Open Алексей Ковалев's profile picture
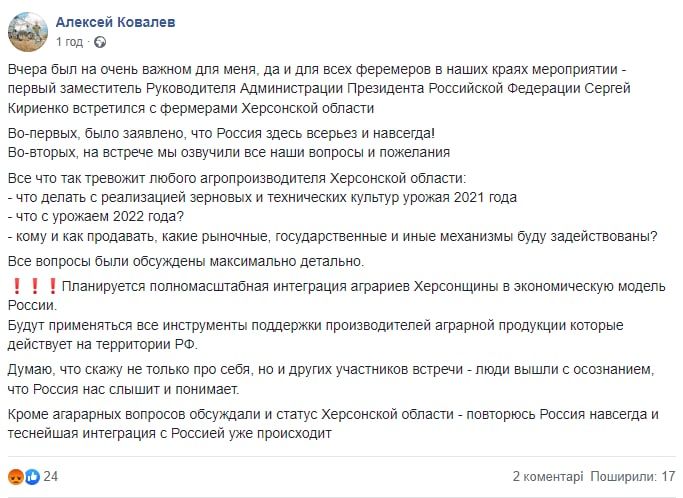 [x=26, y=32]
